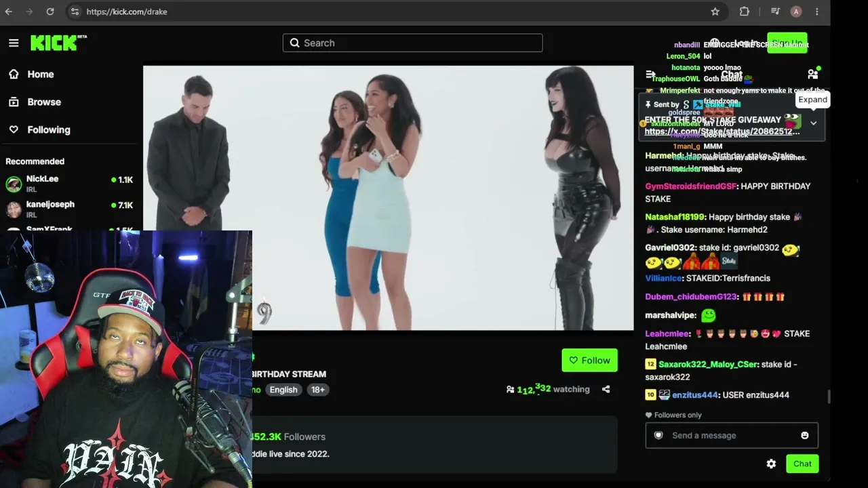Image resolution: width=868 pixels, height=488 pixels.
Task: Click username enzitus444 in chat
Action: click(x=695, y=395)
